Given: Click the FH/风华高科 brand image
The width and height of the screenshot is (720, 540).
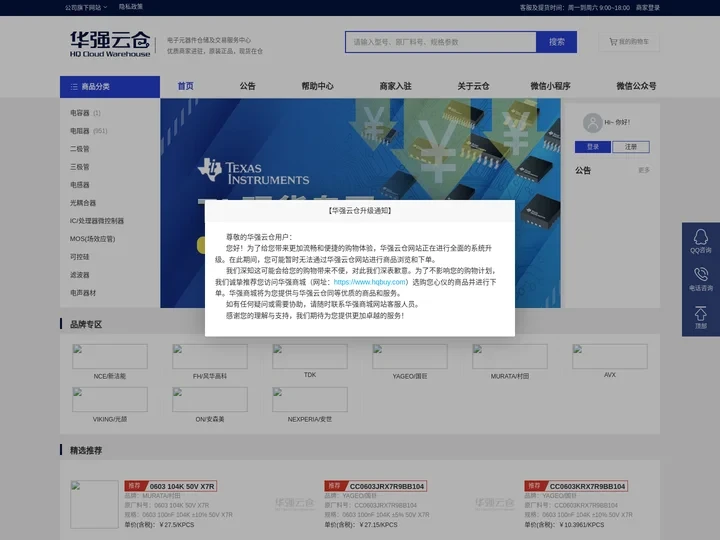Looking at the screenshot, I should [210, 356].
